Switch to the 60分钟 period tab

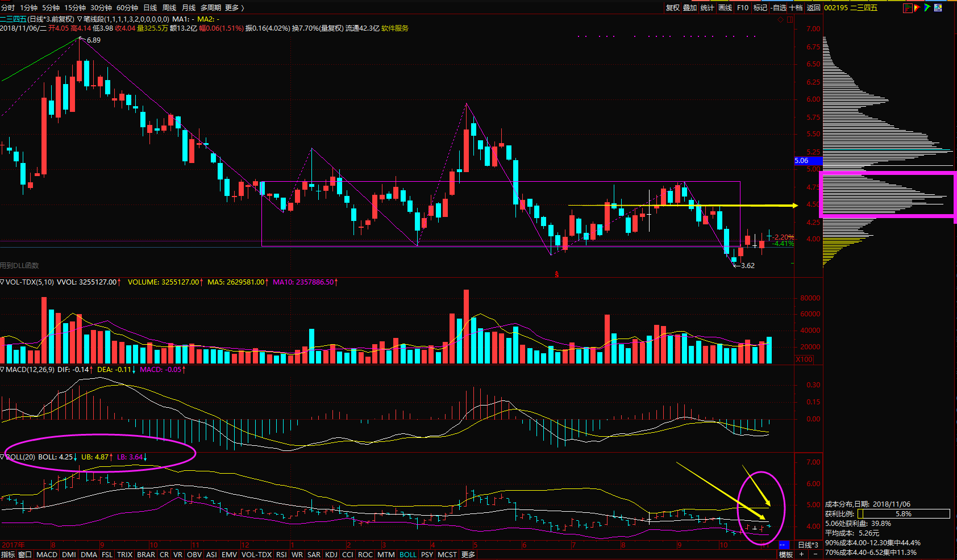point(127,7)
